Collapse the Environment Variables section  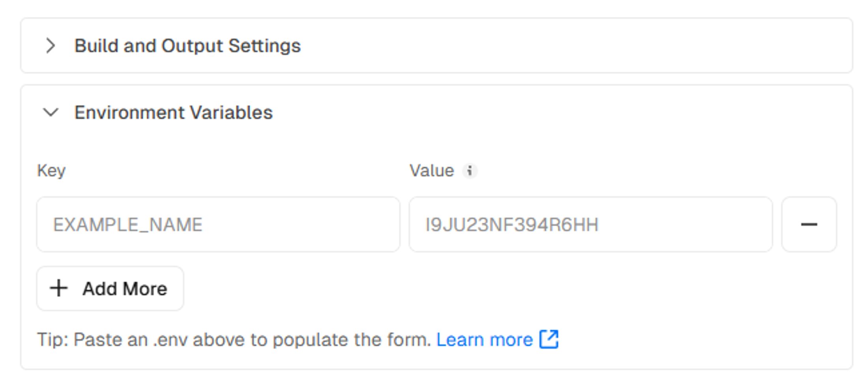(x=437, y=112)
